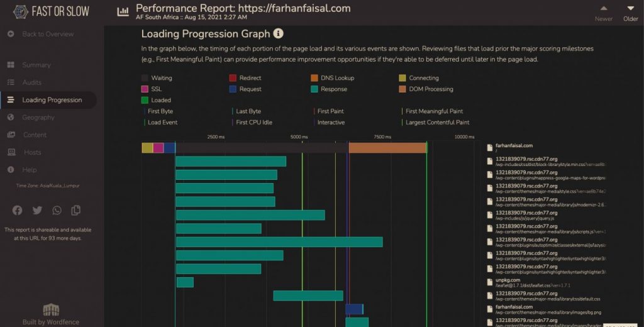Click file icon beside unpkg.com
This screenshot has width=644, height=327.
click(489, 282)
